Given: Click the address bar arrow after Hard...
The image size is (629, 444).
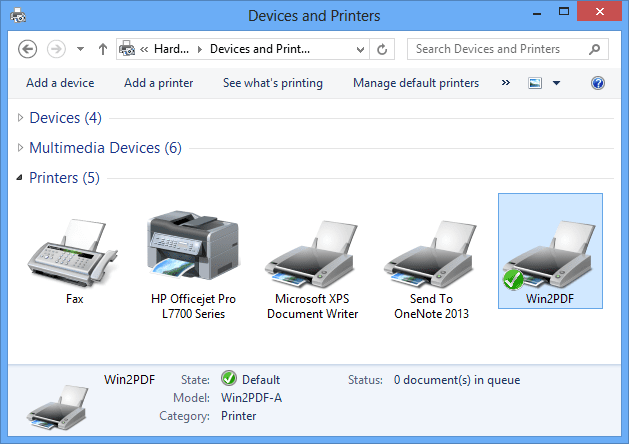Looking at the screenshot, I should point(199,49).
